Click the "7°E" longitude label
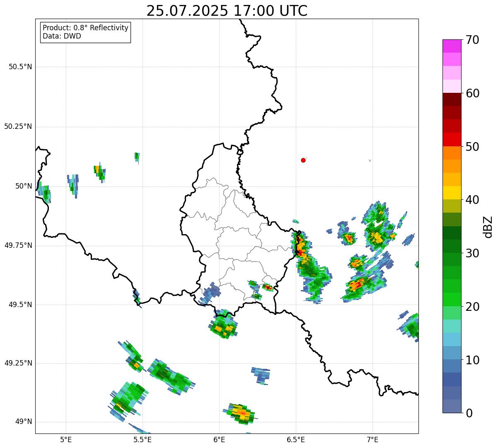498x448 pixels. (372, 439)
